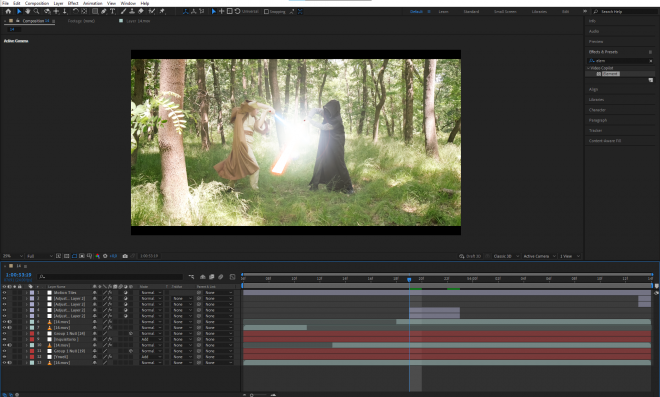This screenshot has height=397, width=660.
Task: Open the blend mode dropdown for Motion Tiles
Action: click(151, 293)
